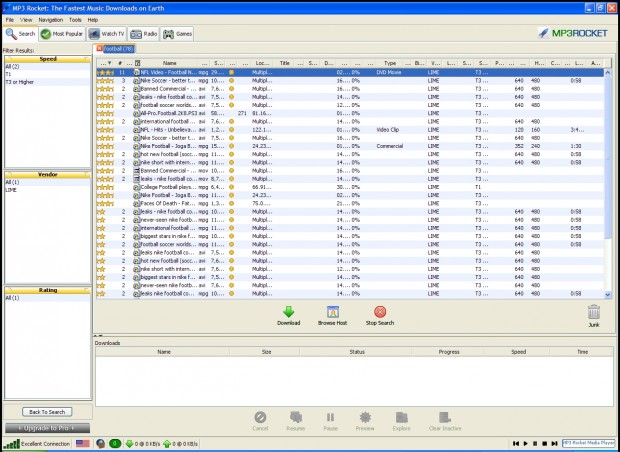
Task: Switch to the Most Popular tab
Action: [62, 34]
